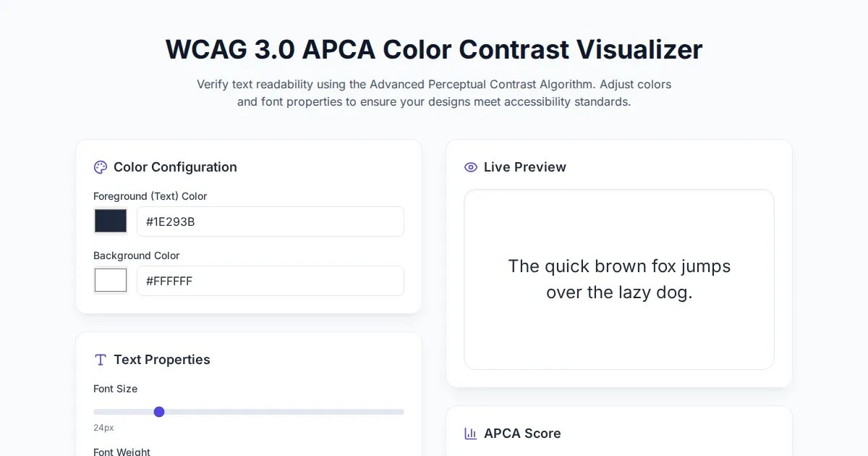
Task: Click the Color Configuration heading
Action: [175, 167]
